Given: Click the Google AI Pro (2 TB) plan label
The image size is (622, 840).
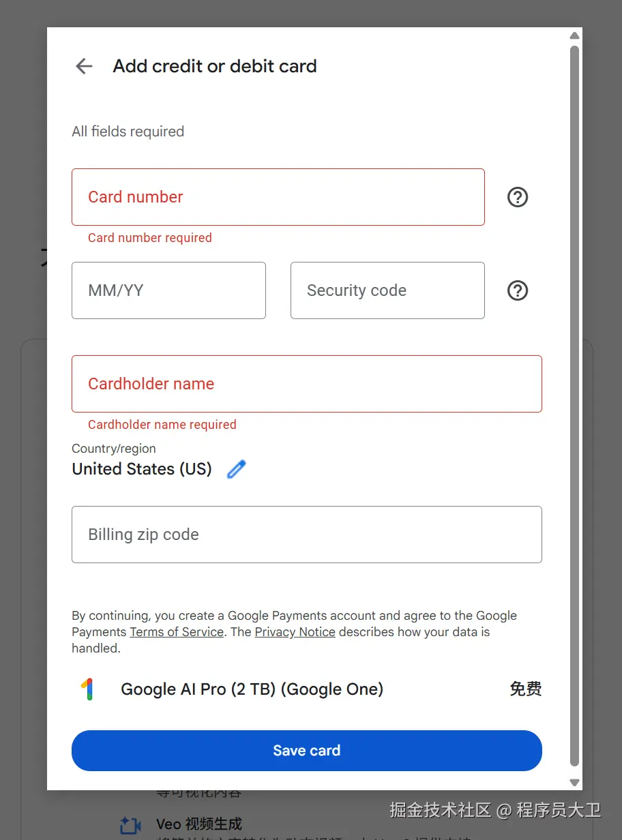Looking at the screenshot, I should [x=252, y=689].
